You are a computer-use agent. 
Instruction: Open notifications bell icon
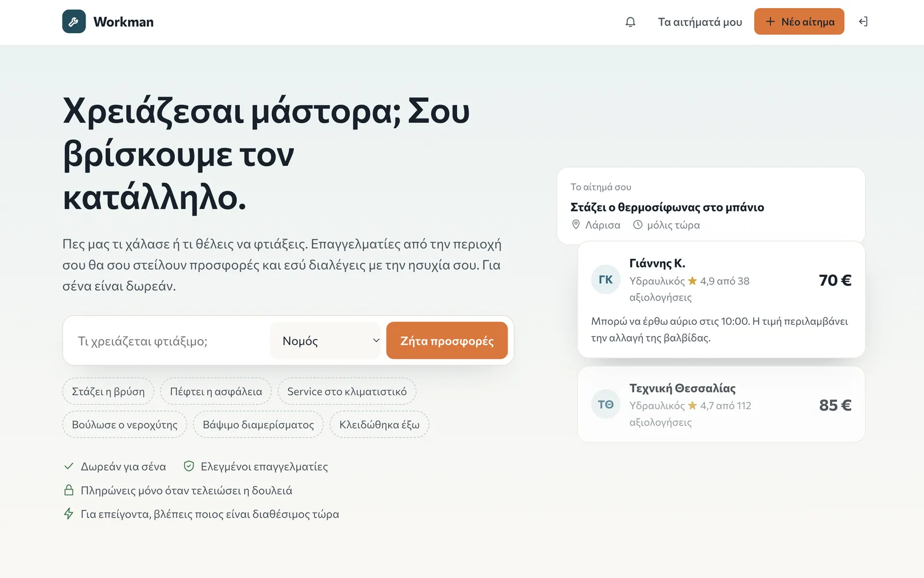click(x=631, y=22)
